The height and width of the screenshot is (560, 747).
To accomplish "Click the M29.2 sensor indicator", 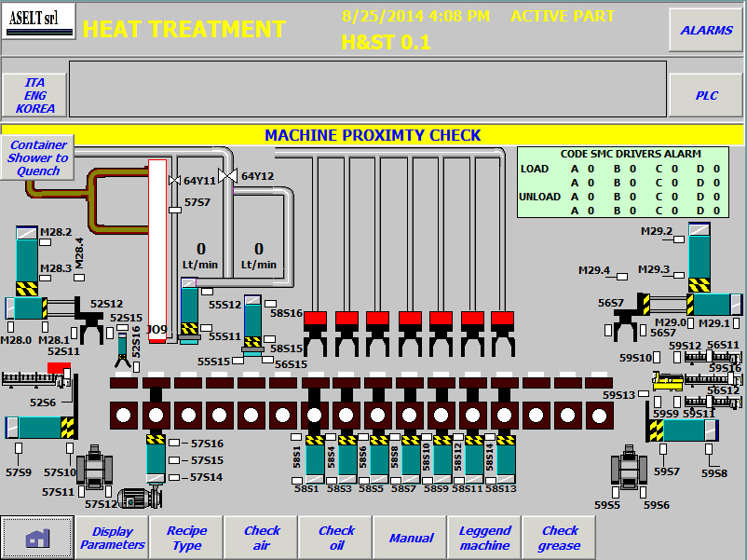I will pyautogui.click(x=679, y=239).
